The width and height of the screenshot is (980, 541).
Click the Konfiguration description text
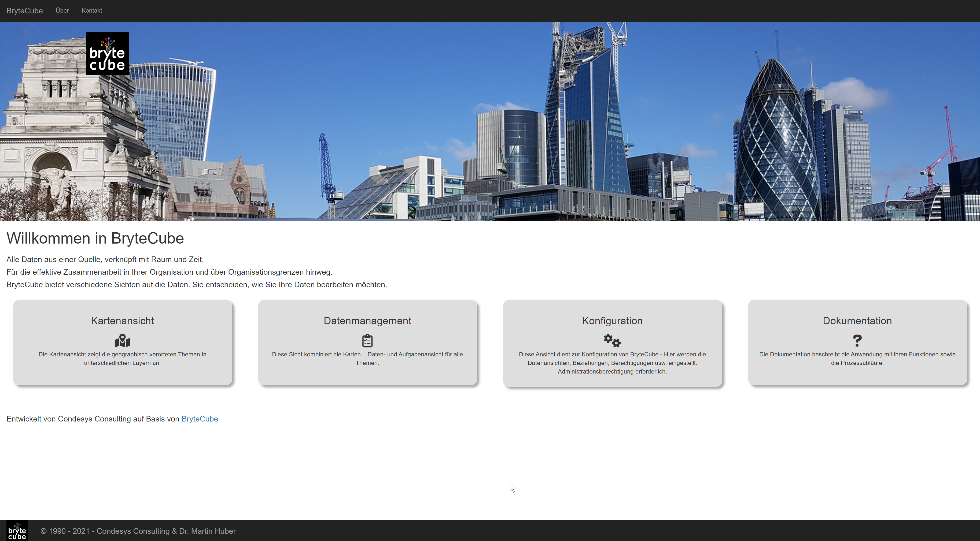(x=612, y=363)
